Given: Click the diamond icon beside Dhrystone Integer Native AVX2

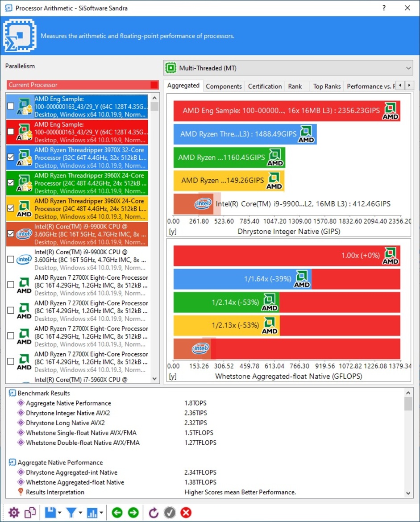Looking at the screenshot, I should click(x=21, y=413).
